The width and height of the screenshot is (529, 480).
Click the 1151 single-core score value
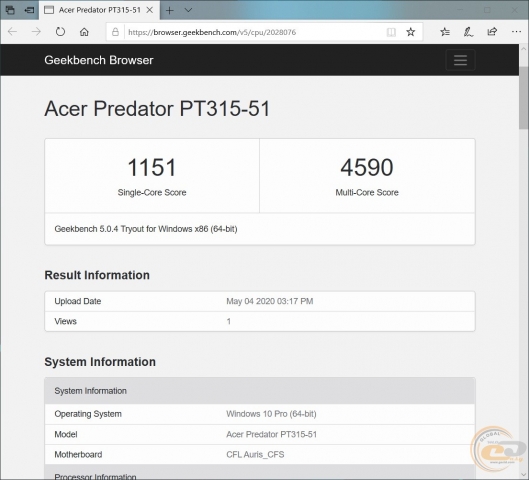point(152,167)
